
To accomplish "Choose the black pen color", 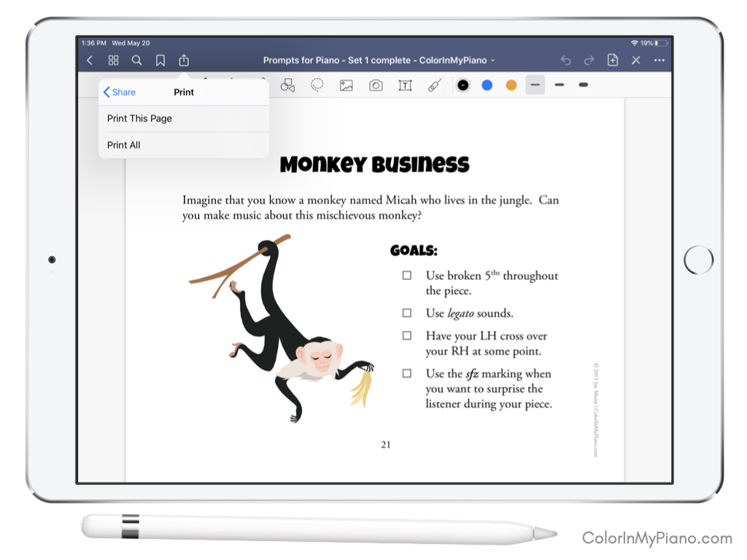I will pyautogui.click(x=462, y=85).
